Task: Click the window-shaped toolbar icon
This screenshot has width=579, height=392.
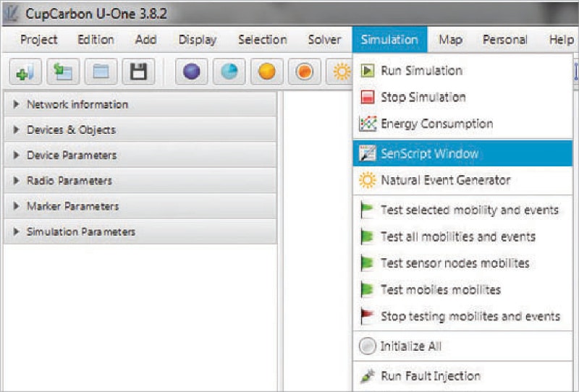Action: point(101,71)
